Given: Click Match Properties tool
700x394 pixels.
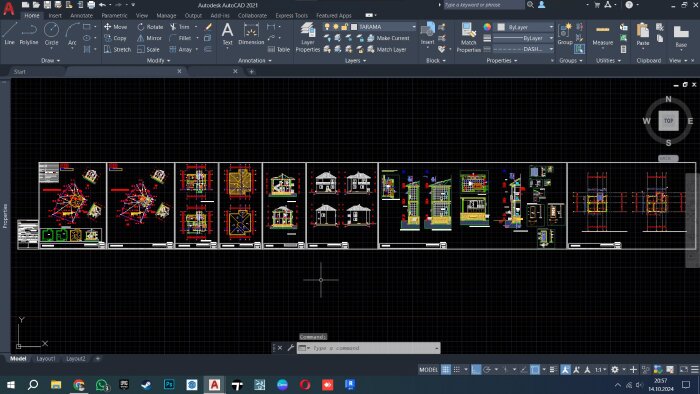Looking at the screenshot, I should (468, 37).
